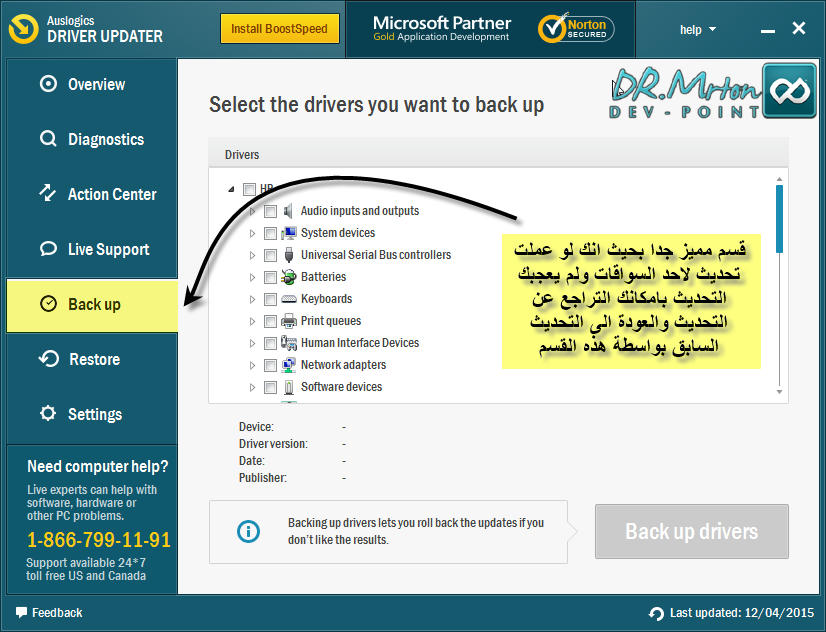
Task: Click the Auslogics Driver Updater logo icon
Action: click(x=24, y=28)
